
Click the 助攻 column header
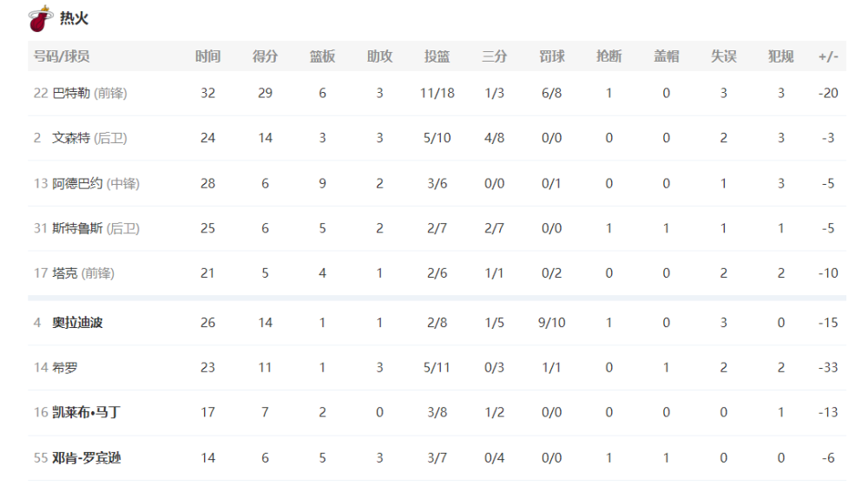coord(380,56)
